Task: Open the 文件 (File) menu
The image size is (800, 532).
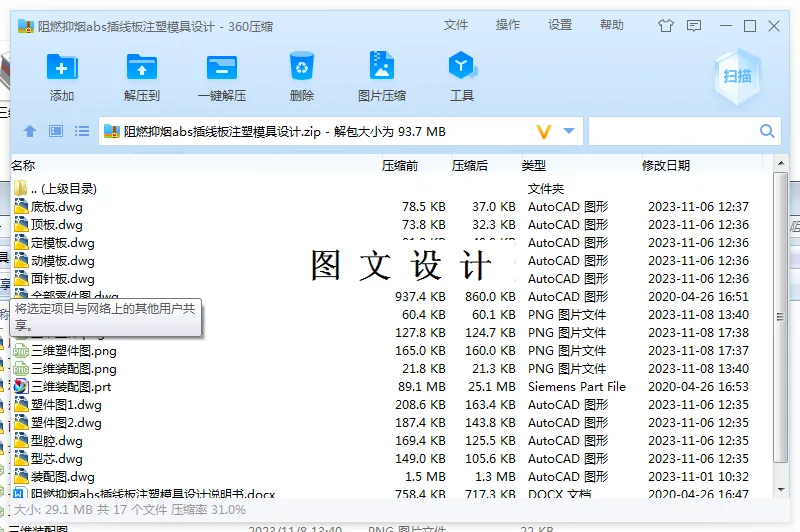Action: point(456,25)
